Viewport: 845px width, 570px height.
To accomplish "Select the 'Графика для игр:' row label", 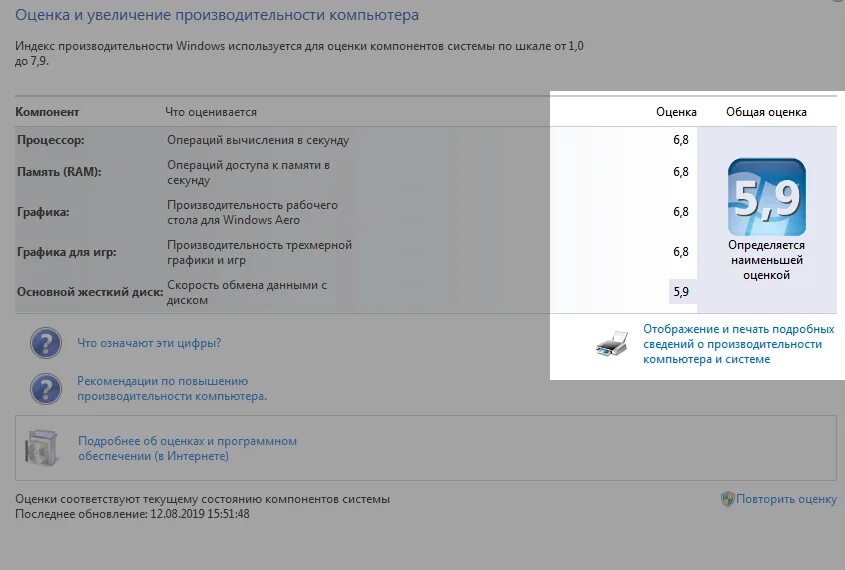I will pyautogui.click(x=67, y=252).
